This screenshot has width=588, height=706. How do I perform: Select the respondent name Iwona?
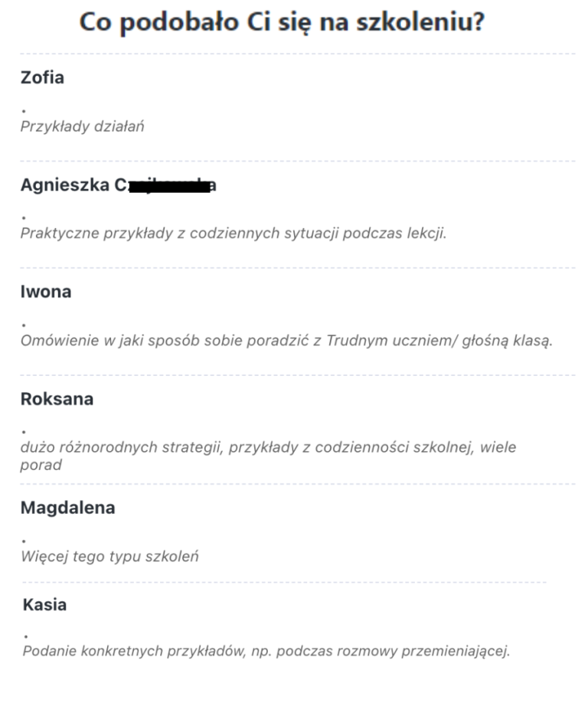(x=46, y=292)
